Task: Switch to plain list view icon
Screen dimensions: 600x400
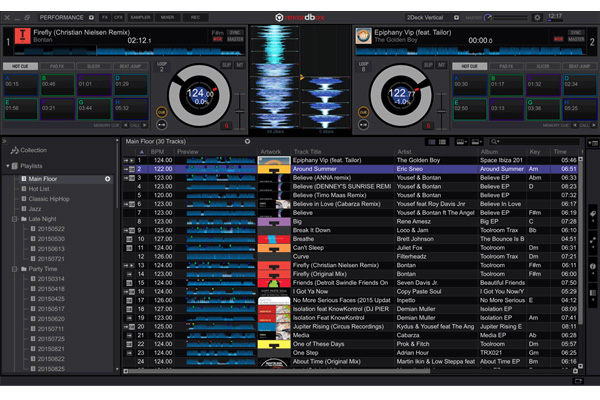Action: pos(442,142)
